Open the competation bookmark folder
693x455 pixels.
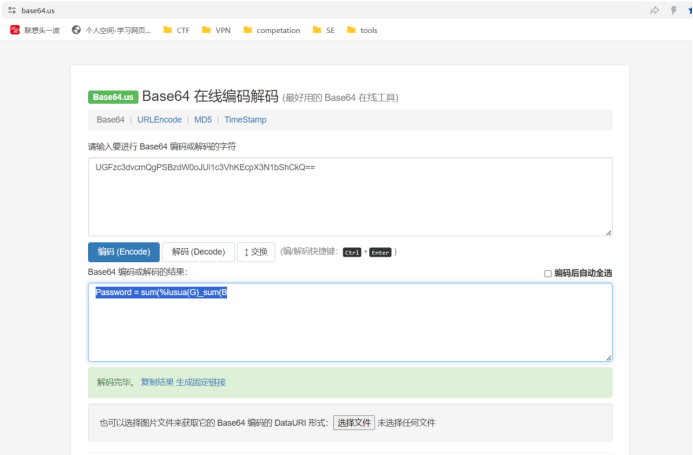point(272,30)
